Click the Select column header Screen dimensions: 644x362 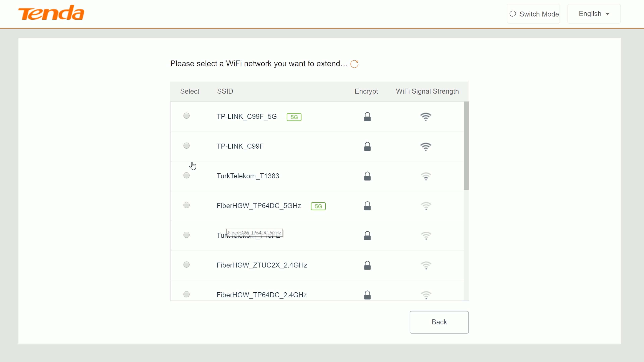point(190,91)
